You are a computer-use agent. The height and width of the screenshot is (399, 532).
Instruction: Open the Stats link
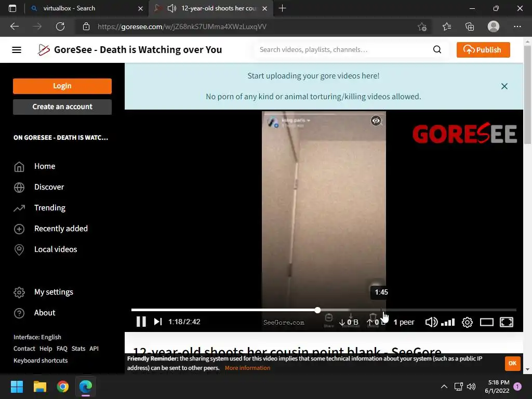click(x=78, y=349)
